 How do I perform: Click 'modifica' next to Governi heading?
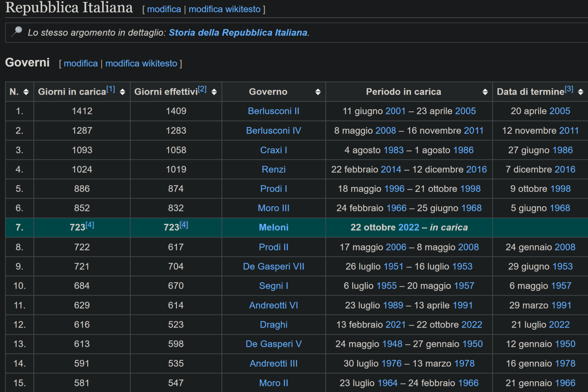pos(81,64)
